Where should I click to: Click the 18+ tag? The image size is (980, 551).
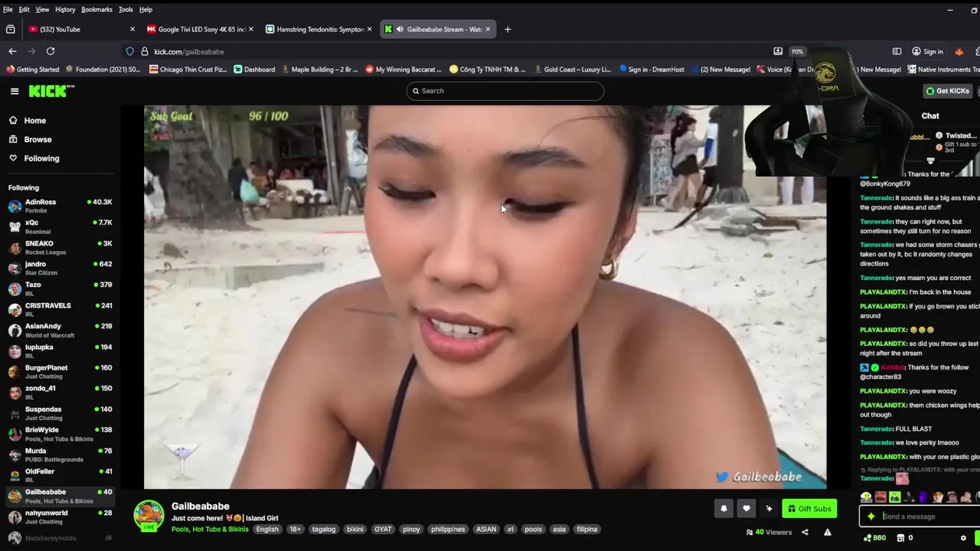coord(295,530)
